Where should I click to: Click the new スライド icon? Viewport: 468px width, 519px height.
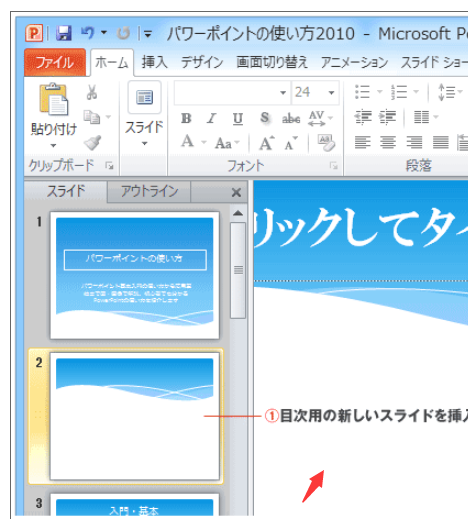[145, 97]
